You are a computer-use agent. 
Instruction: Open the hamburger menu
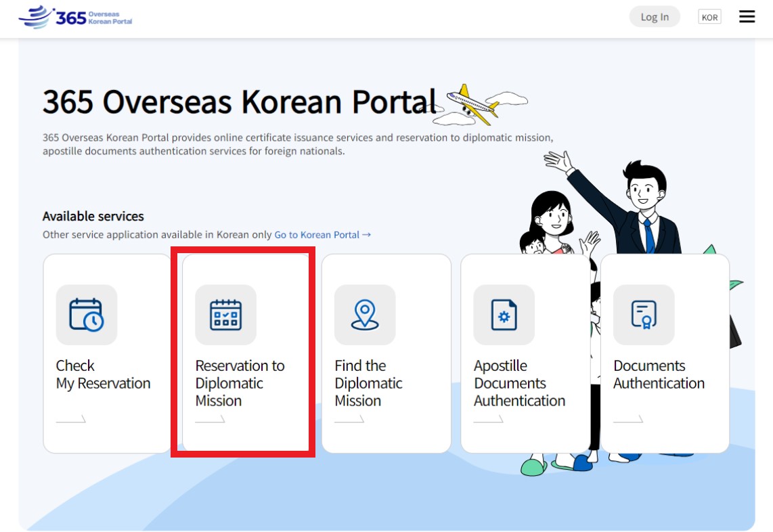pyautogui.click(x=747, y=17)
